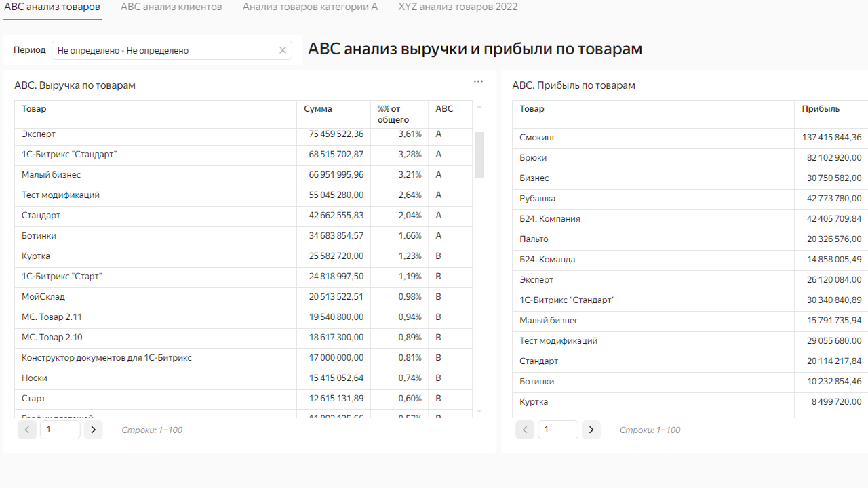This screenshot has height=488, width=868.
Task: Go to previous page in Выручка table
Action: tap(27, 430)
